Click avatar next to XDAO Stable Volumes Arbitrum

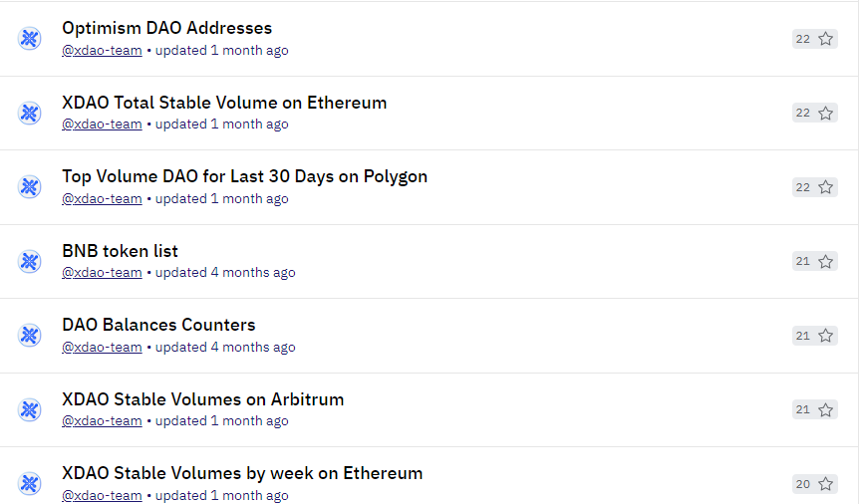click(30, 409)
